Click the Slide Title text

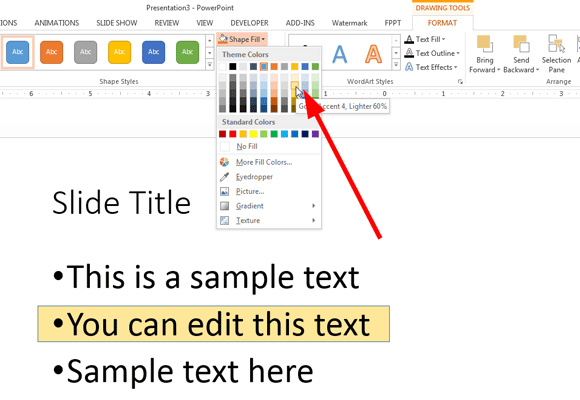tap(121, 203)
